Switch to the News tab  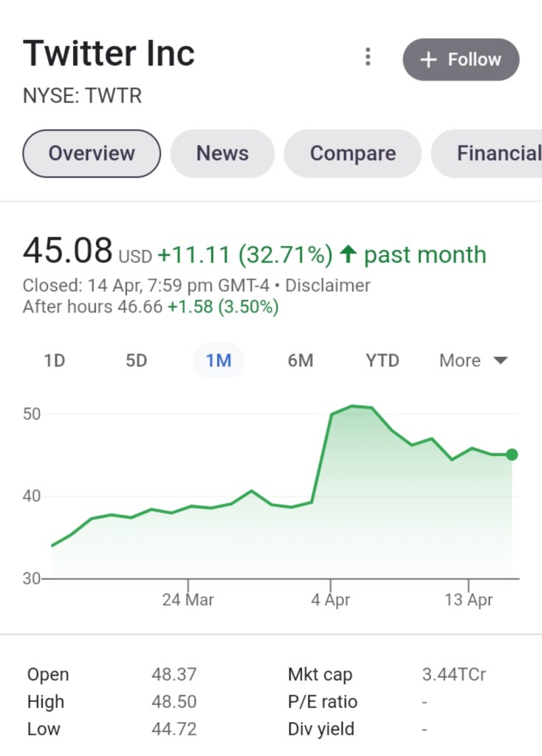pos(222,153)
